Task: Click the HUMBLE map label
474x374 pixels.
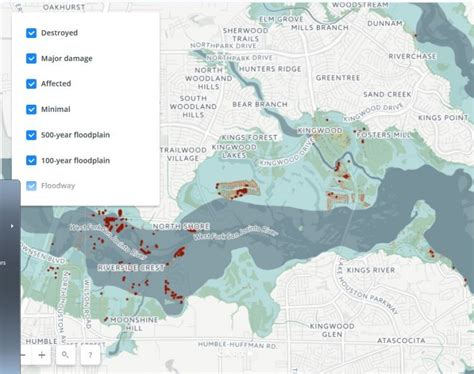Action: (41, 341)
